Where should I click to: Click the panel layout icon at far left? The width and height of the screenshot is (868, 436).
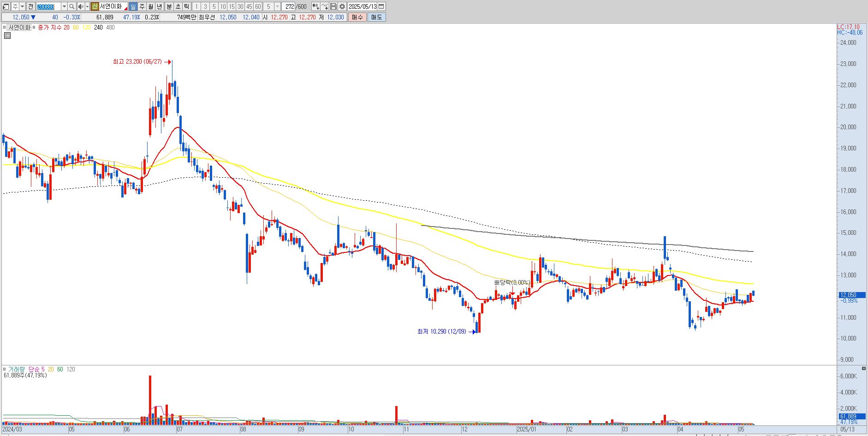click(6, 6)
